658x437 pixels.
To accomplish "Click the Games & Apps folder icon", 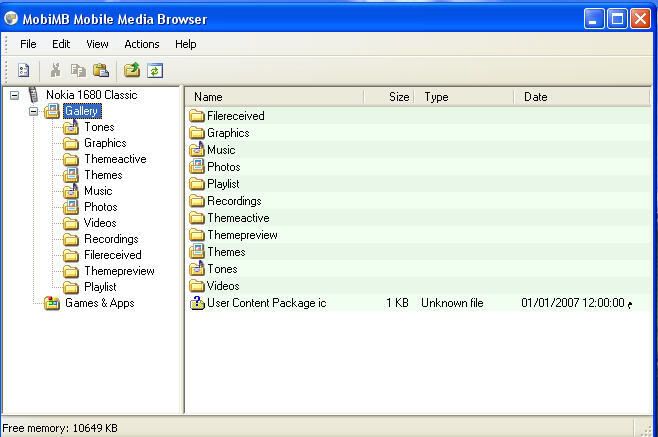I will pyautogui.click(x=52, y=303).
